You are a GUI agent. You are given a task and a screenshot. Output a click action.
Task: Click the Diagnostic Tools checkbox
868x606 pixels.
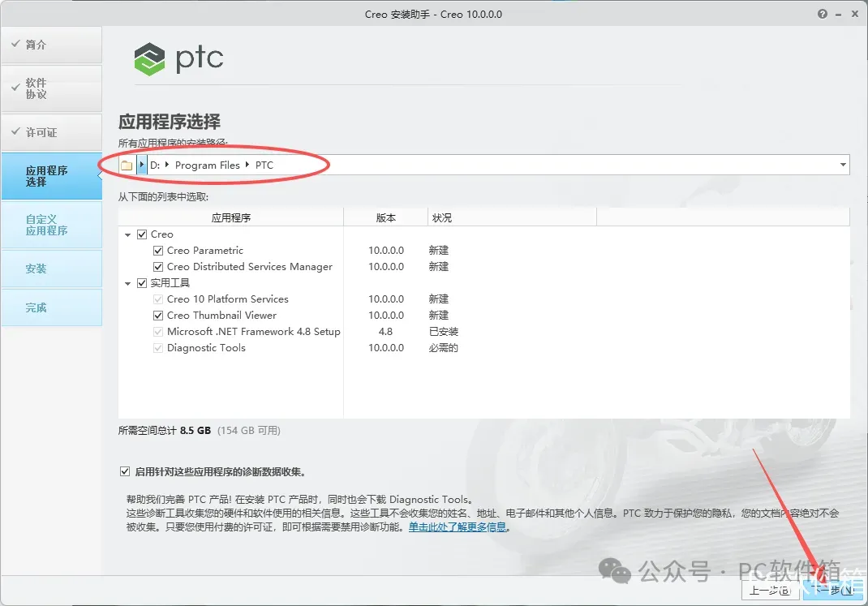click(x=157, y=347)
